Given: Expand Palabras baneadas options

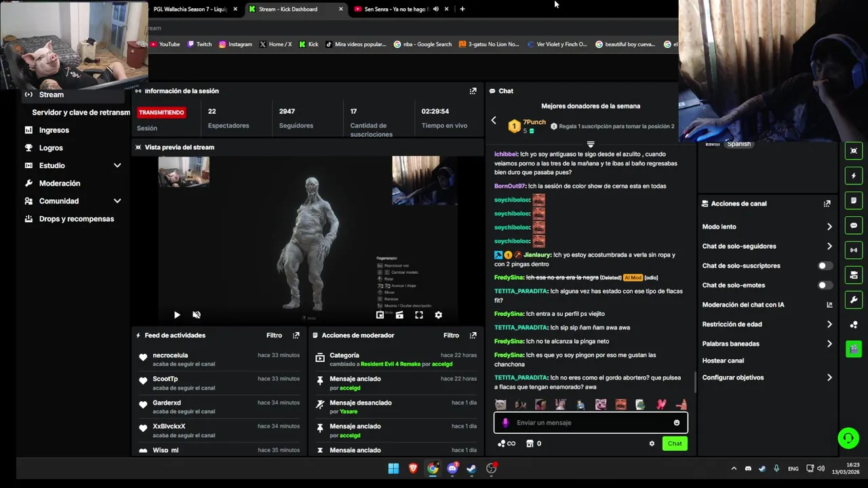Looking at the screenshot, I should (x=829, y=344).
